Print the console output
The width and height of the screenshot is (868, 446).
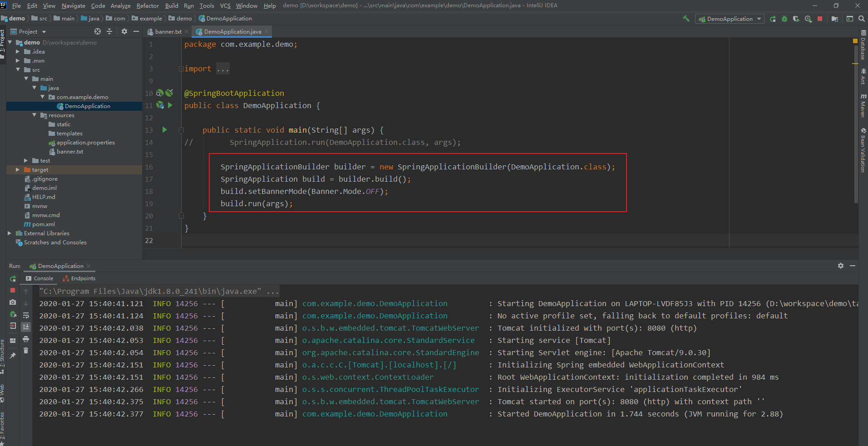(26, 339)
